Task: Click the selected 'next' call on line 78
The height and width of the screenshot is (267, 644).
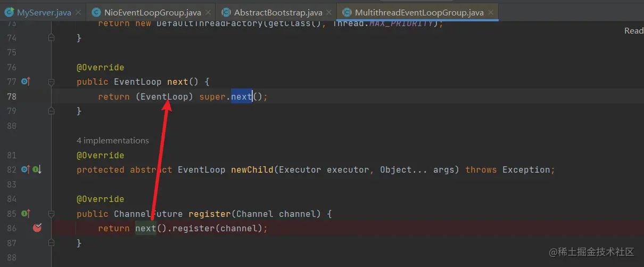Action: point(242,96)
